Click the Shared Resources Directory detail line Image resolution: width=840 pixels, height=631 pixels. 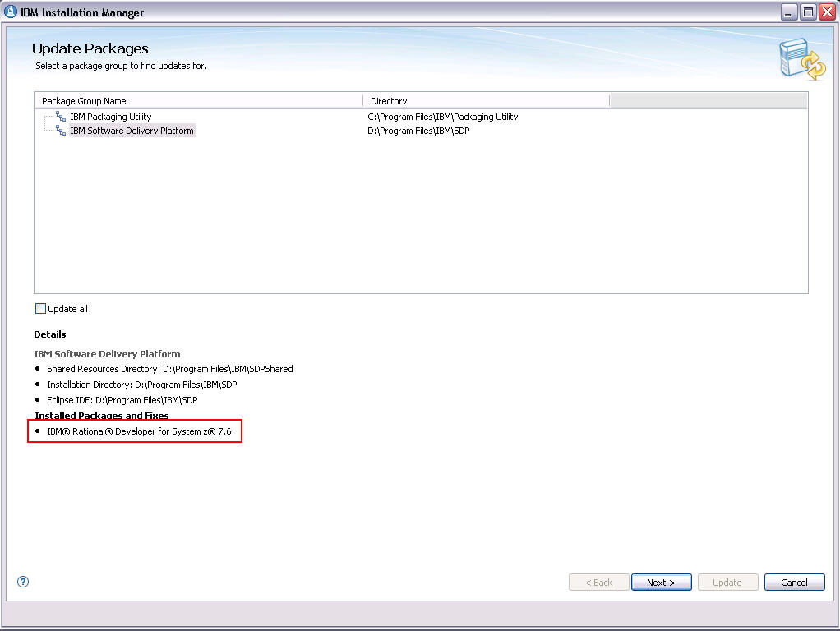coord(170,369)
